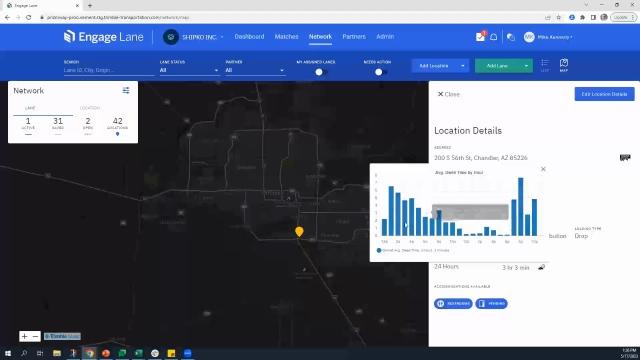Click the Drop loading type value
Viewport: 640px width, 360px height.
(581, 236)
